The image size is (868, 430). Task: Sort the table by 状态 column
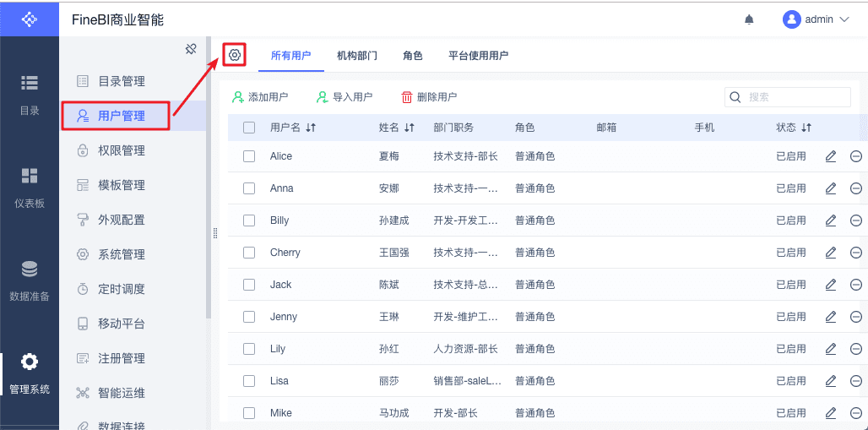point(806,128)
